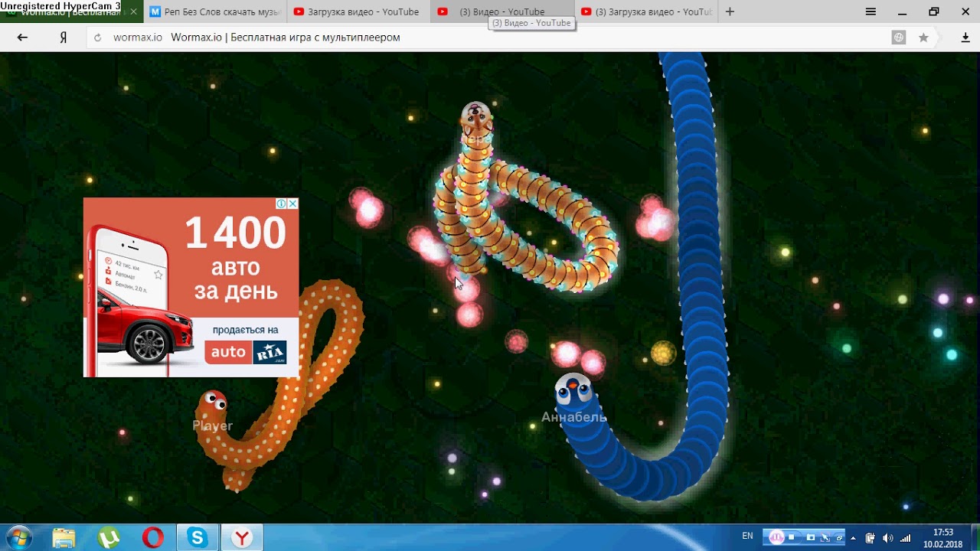This screenshot has height=551, width=980.
Task: Stop HyperCam recording
Action: click(x=792, y=537)
